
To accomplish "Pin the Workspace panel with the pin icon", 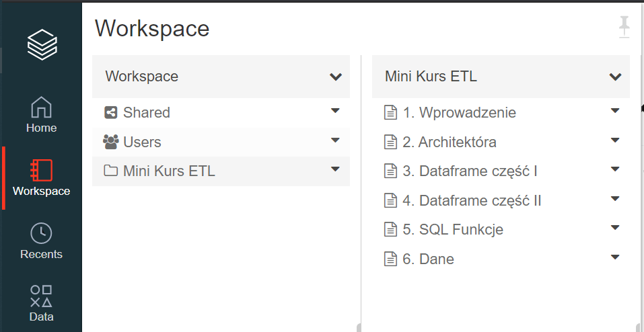I will (624, 28).
